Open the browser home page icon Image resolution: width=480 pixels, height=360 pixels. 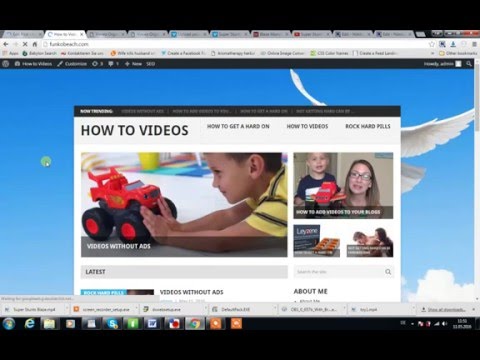coord(35,44)
